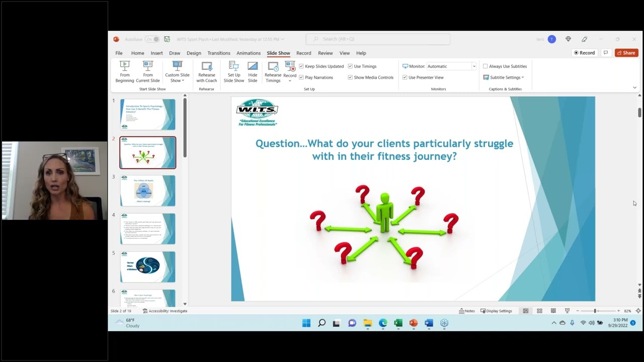This screenshot has width=644, height=362.
Task: Click the save icon in title bar
Action: 167,39
